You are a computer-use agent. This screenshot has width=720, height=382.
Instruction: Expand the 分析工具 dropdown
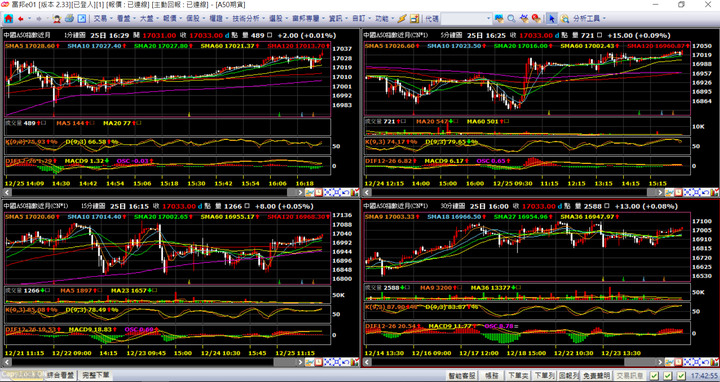pos(604,19)
